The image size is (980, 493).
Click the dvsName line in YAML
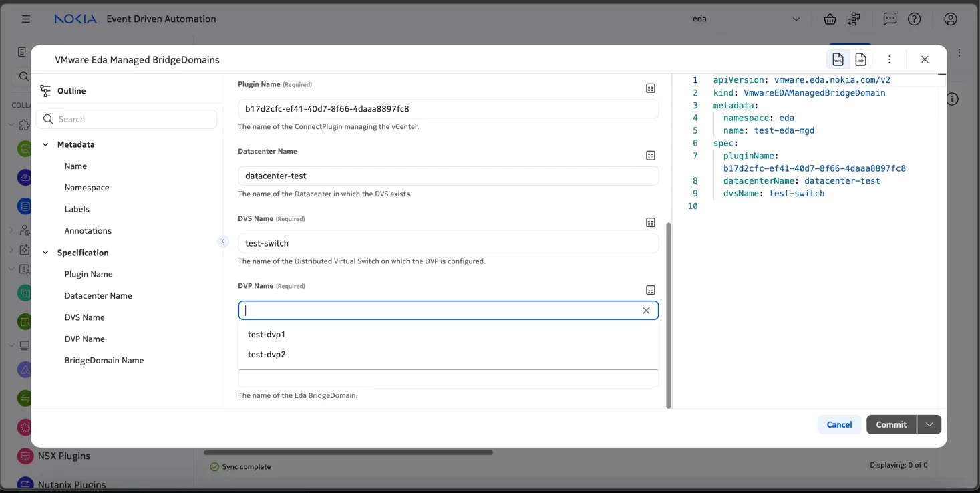point(774,194)
